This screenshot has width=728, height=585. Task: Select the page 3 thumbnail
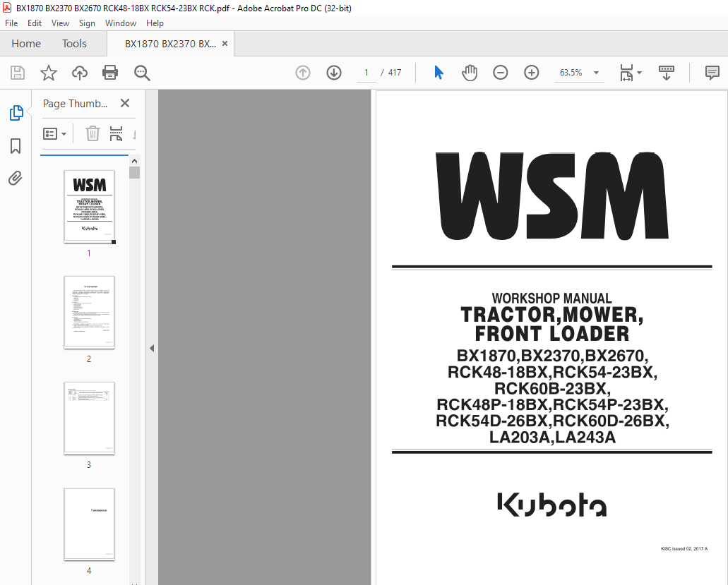89,418
